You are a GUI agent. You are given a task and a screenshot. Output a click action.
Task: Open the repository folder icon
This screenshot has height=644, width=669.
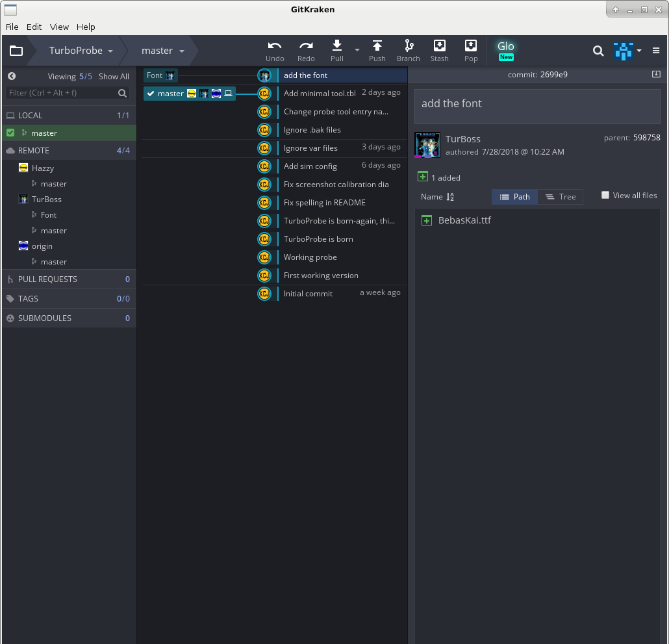click(x=16, y=51)
